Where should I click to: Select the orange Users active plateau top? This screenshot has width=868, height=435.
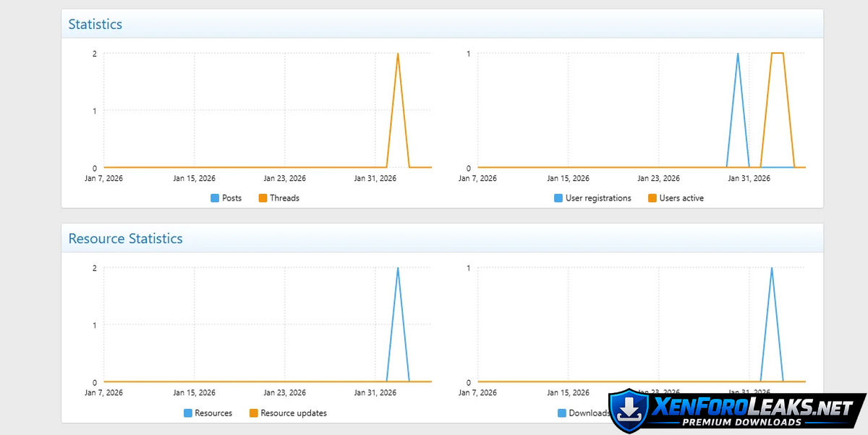(x=777, y=53)
